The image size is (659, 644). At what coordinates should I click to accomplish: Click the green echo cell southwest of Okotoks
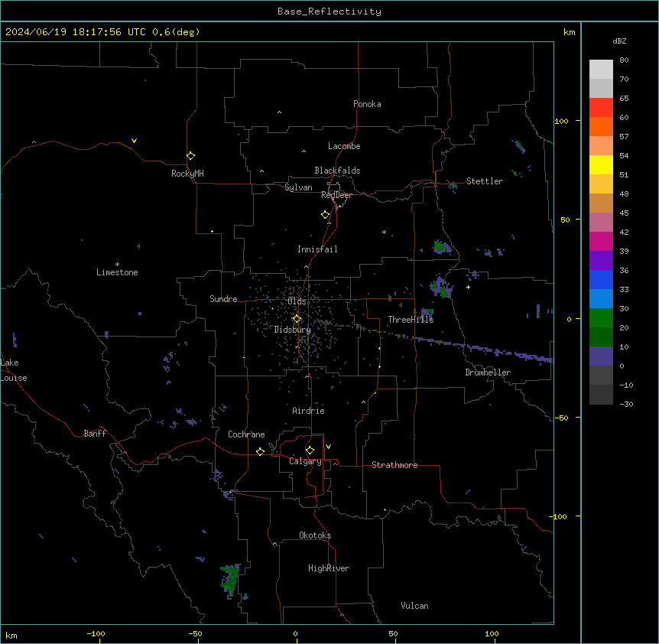click(230, 580)
